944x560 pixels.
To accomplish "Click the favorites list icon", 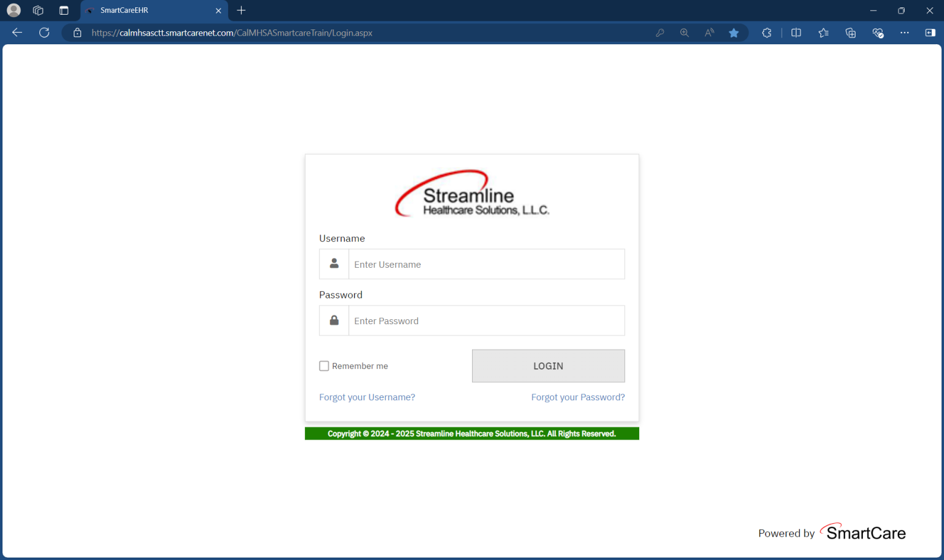I will (x=824, y=33).
